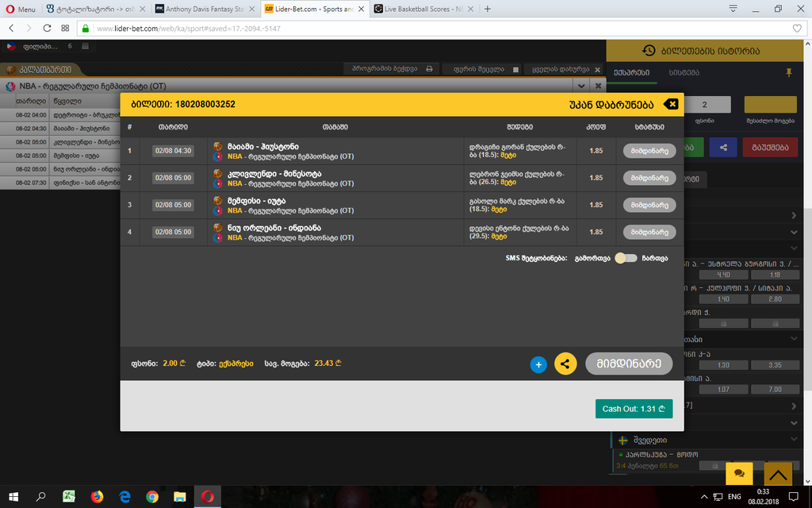Select the 1.18 odds button
The image size is (812, 508).
pyautogui.click(x=776, y=275)
